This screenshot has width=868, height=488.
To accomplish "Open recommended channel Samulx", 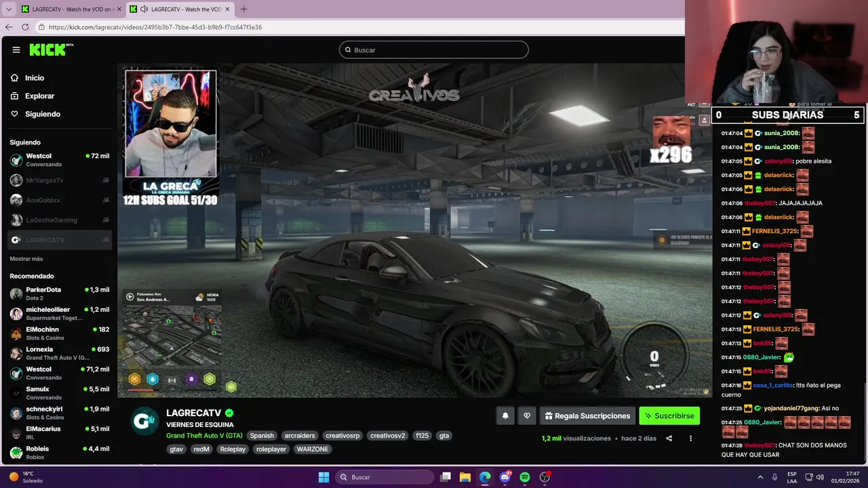I will click(x=60, y=393).
